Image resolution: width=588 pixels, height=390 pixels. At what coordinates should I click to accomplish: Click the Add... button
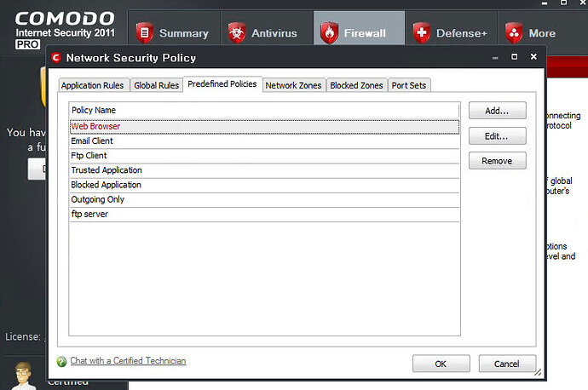pyautogui.click(x=498, y=111)
